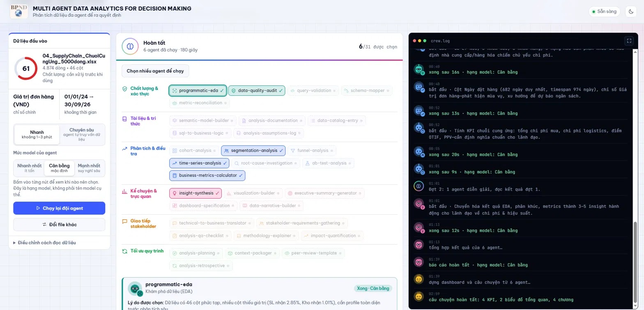The image size is (644, 310).
Task: Toggle dark mode moon icon
Action: [631, 11]
